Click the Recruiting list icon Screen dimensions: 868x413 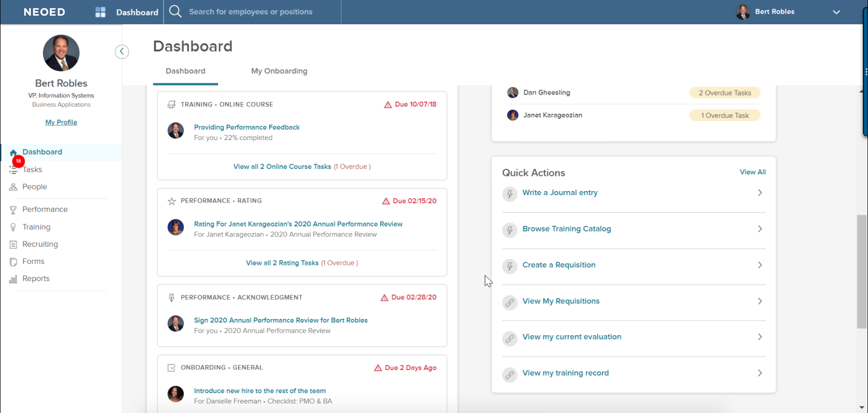pyautogui.click(x=13, y=245)
